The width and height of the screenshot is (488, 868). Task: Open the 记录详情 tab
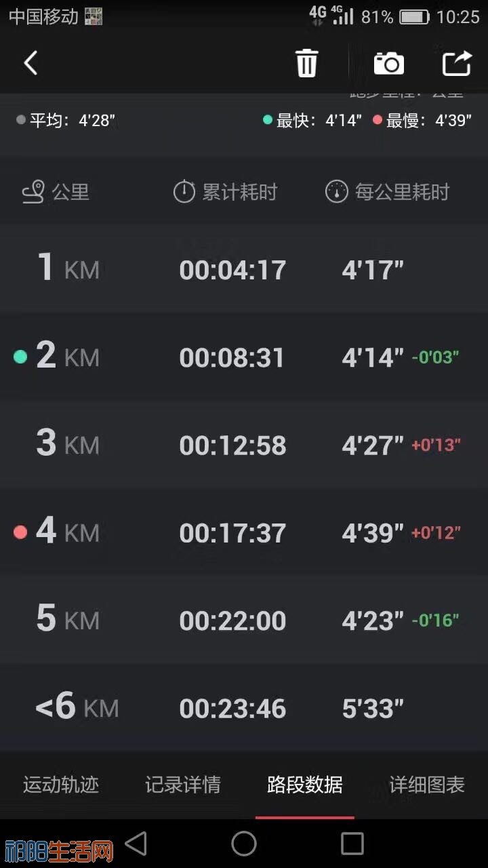point(183,785)
